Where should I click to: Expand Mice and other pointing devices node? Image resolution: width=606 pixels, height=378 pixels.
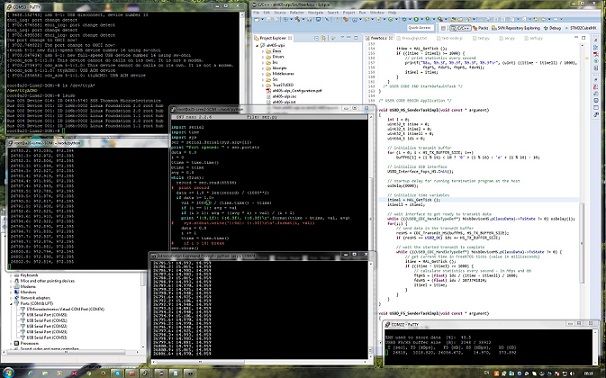pyautogui.click(x=12, y=281)
